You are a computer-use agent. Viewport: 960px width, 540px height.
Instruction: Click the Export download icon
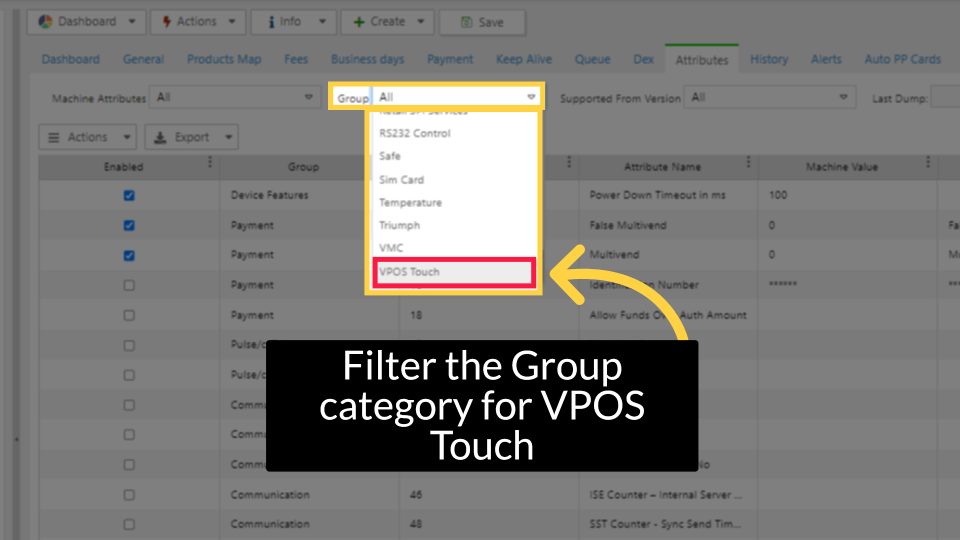pos(160,138)
